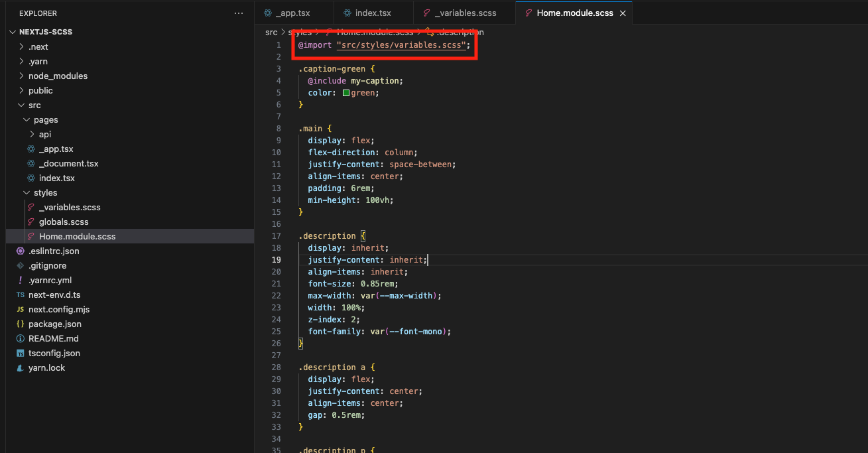Open yarn.lock in the explorer
868x453 pixels.
coord(46,368)
